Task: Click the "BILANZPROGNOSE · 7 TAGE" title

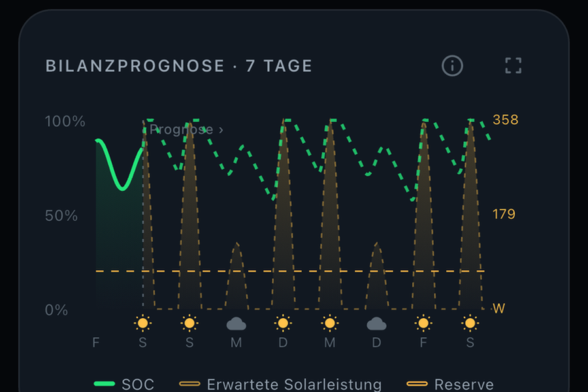Action: point(179,66)
